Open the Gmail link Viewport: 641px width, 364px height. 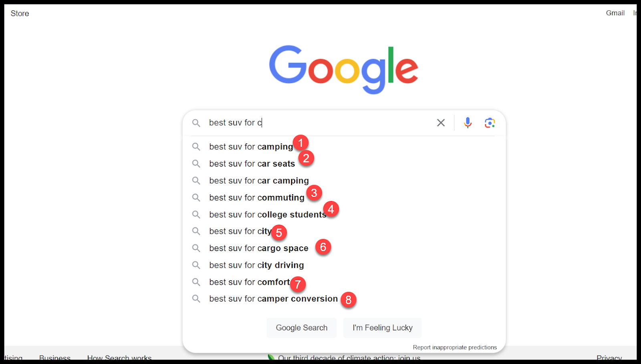[x=615, y=13]
